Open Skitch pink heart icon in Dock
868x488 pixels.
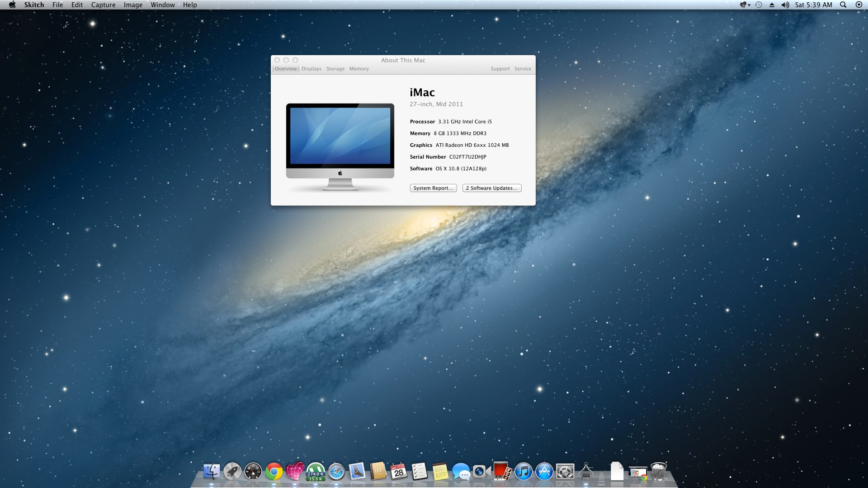[295, 471]
